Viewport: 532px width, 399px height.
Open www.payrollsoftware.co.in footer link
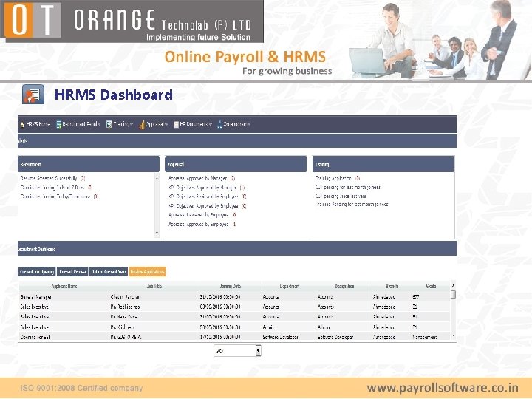(x=443, y=388)
